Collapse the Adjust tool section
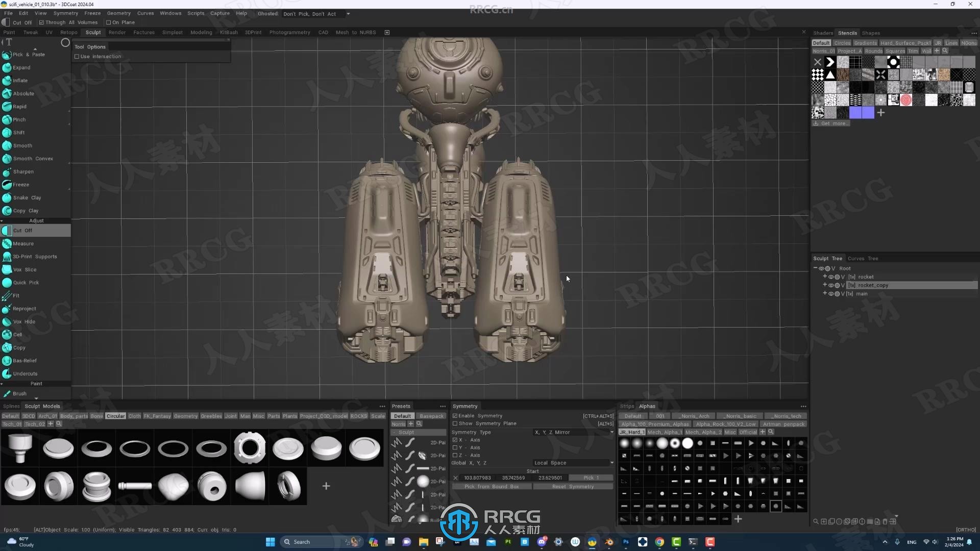 (36, 220)
